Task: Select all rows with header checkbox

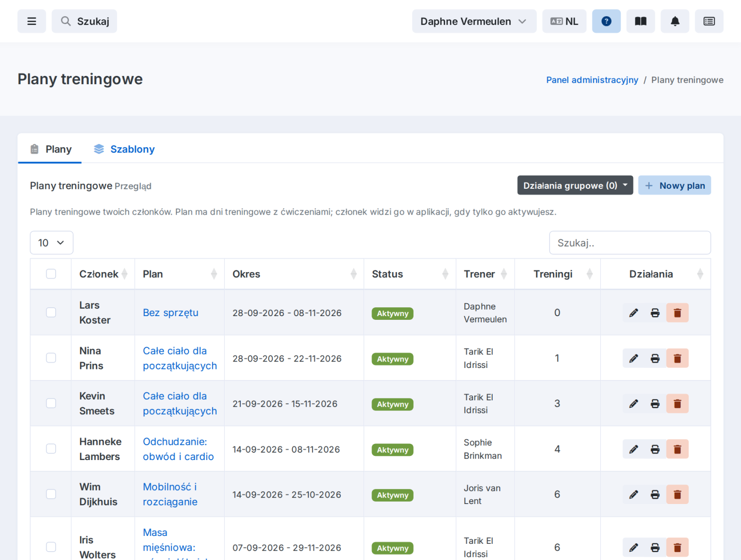Action: (51, 274)
